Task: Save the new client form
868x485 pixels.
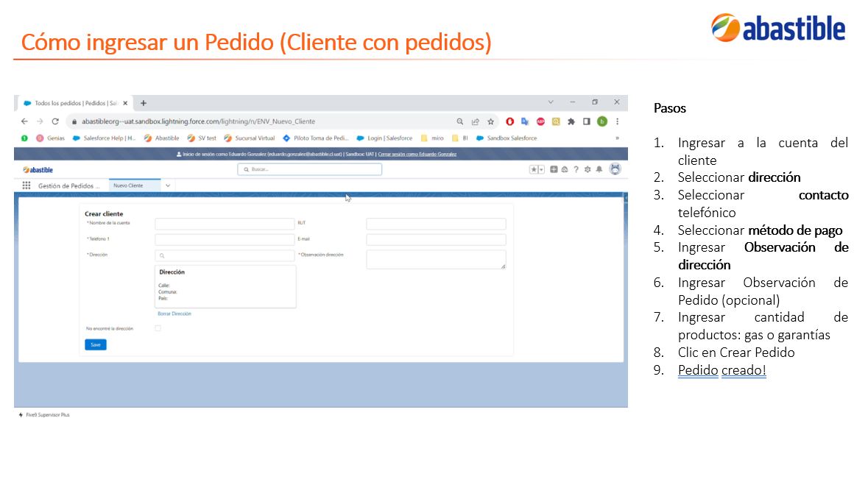Action: (95, 344)
